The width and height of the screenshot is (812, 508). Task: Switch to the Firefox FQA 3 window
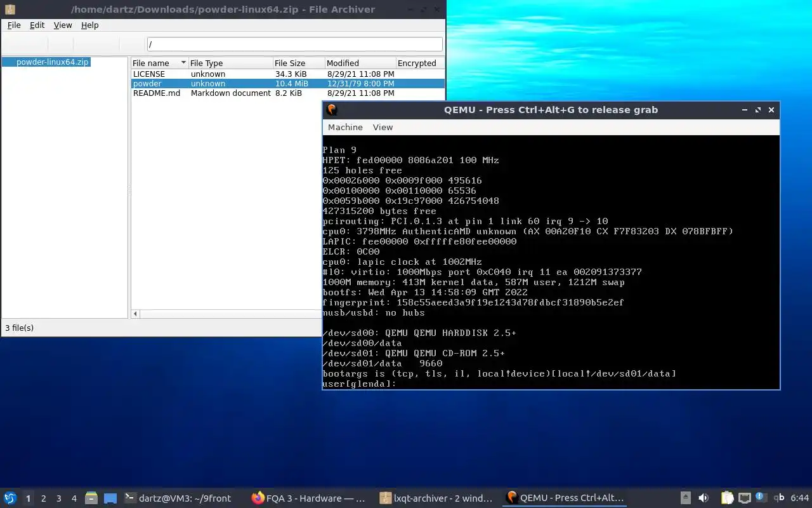click(309, 498)
